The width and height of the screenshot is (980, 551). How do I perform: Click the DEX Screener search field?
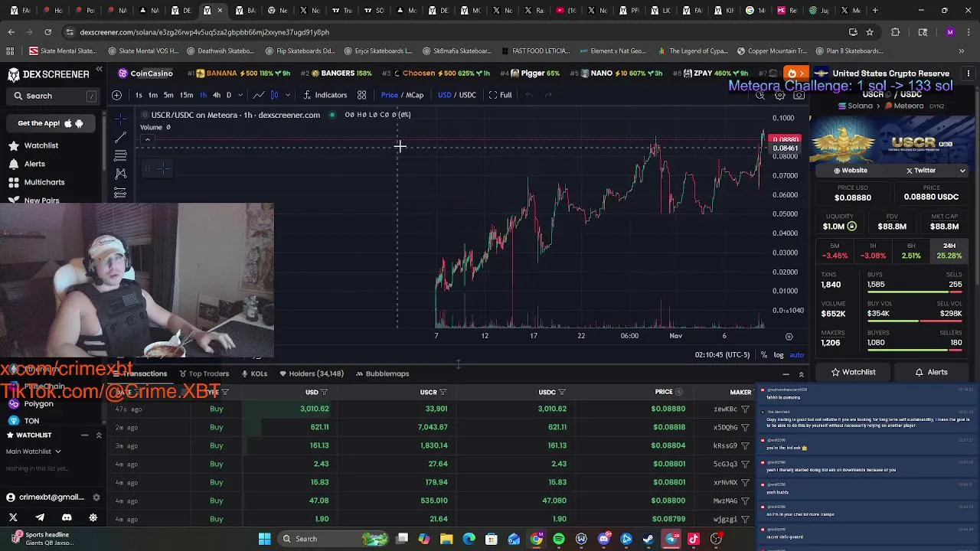(x=54, y=96)
